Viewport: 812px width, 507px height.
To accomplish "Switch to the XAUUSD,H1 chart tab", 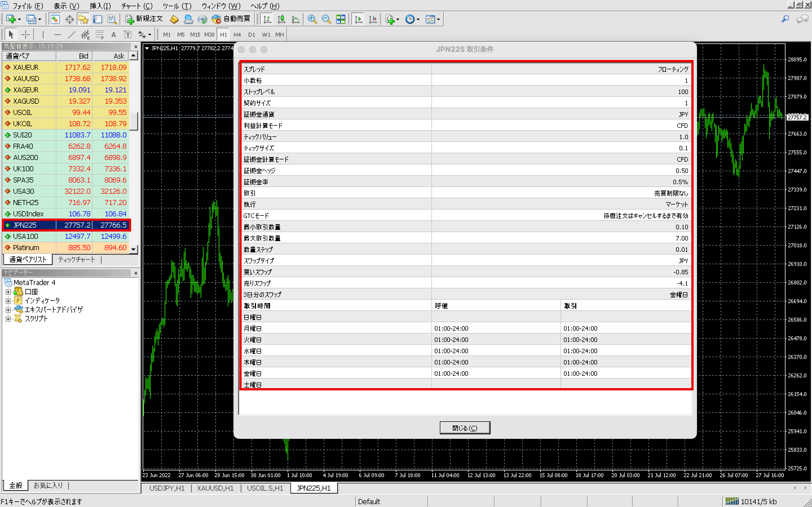I will tap(215, 488).
